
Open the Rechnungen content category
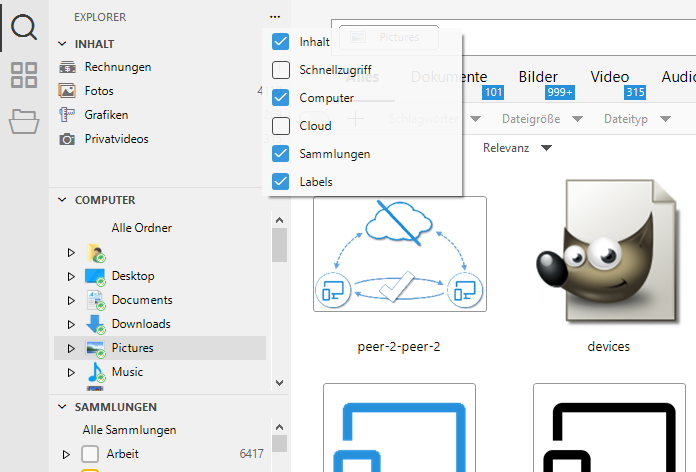point(118,67)
